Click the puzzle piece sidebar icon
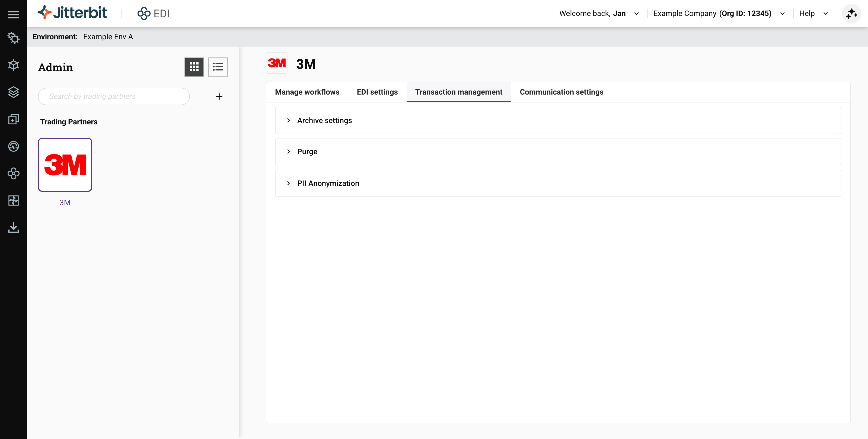 14,201
